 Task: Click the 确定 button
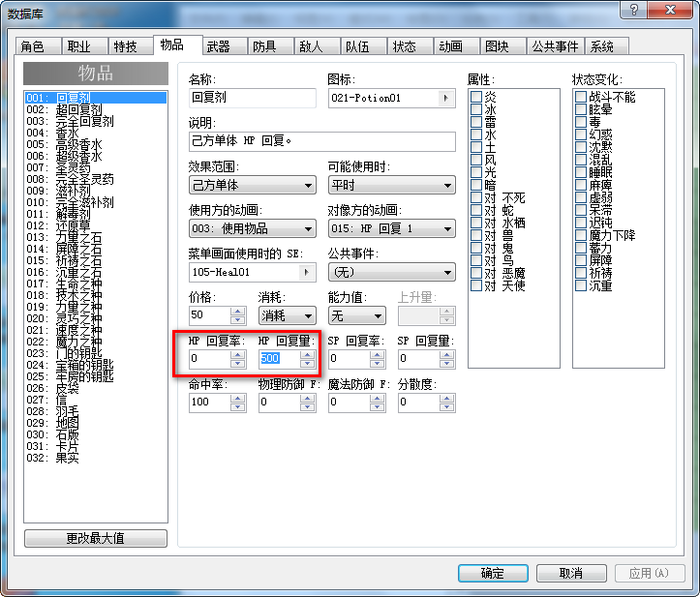pos(493,573)
